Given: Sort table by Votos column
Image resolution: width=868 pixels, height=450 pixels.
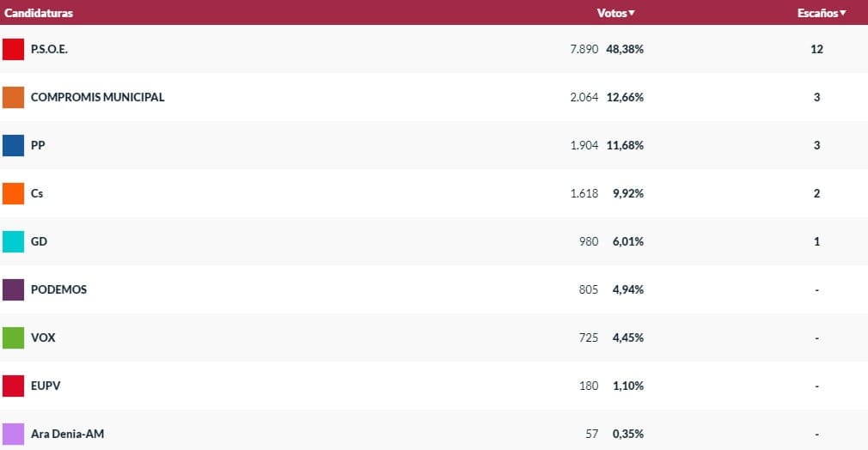Looking at the screenshot, I should coord(615,13).
